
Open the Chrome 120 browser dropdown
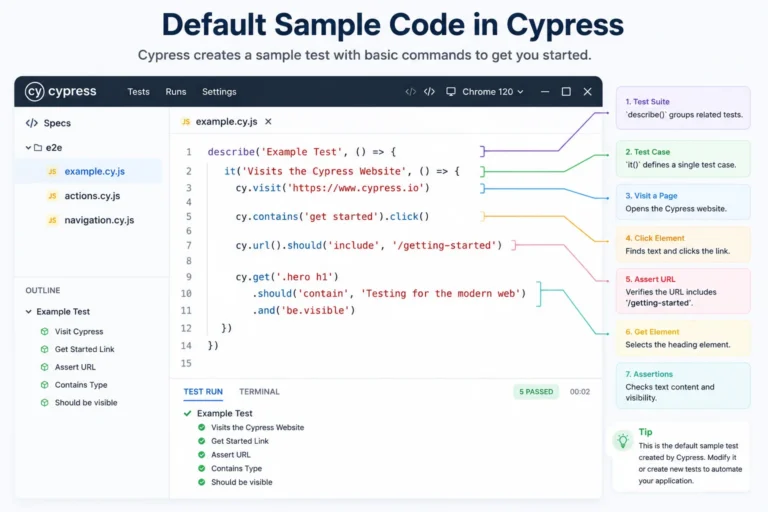[x=493, y=92]
